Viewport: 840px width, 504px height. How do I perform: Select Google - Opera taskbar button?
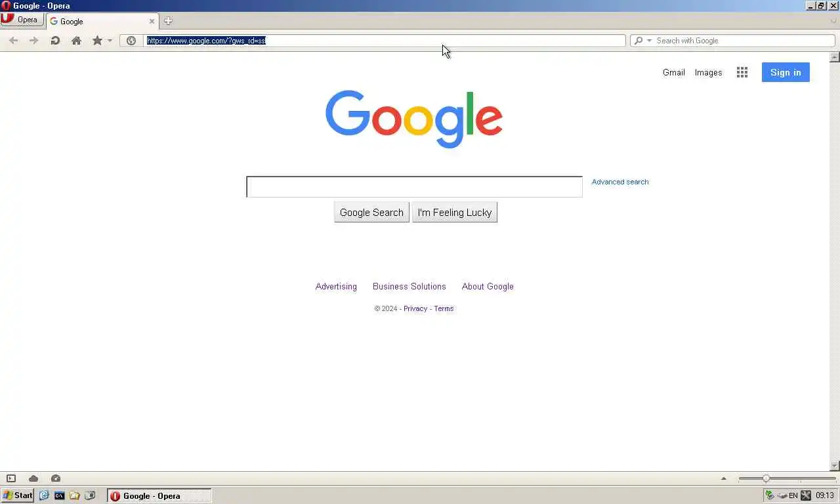pyautogui.click(x=159, y=495)
